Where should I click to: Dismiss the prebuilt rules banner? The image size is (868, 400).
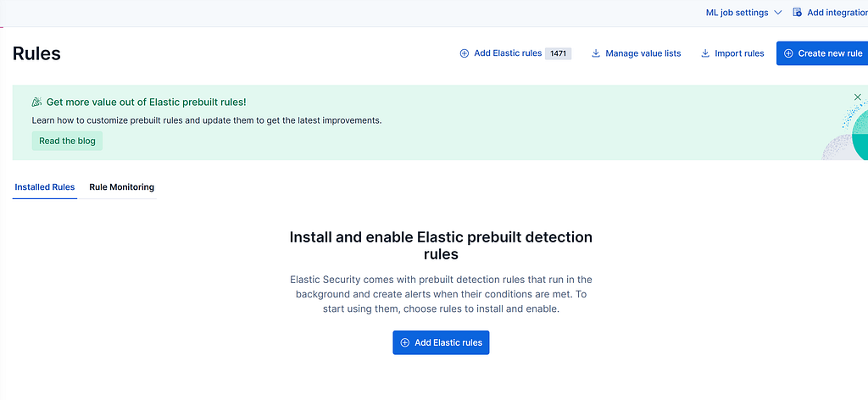coord(858,97)
